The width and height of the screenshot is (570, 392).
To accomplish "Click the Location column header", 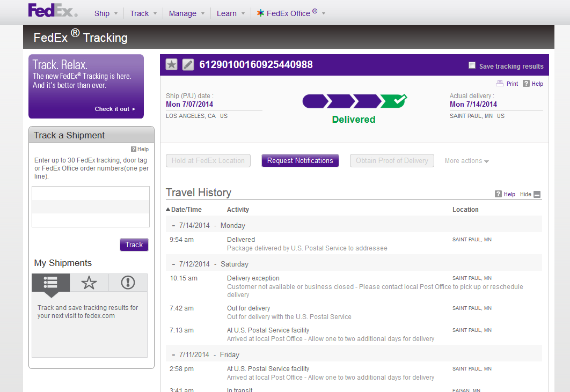I will (465, 210).
